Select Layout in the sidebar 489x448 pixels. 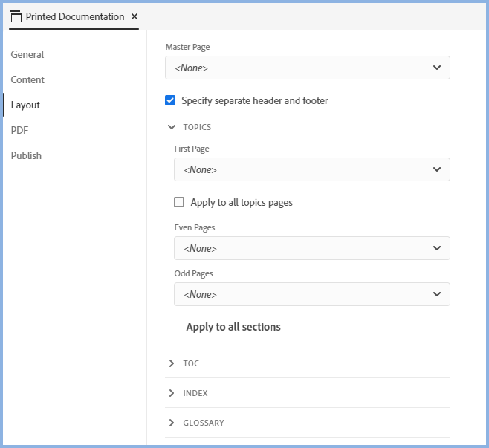(25, 105)
